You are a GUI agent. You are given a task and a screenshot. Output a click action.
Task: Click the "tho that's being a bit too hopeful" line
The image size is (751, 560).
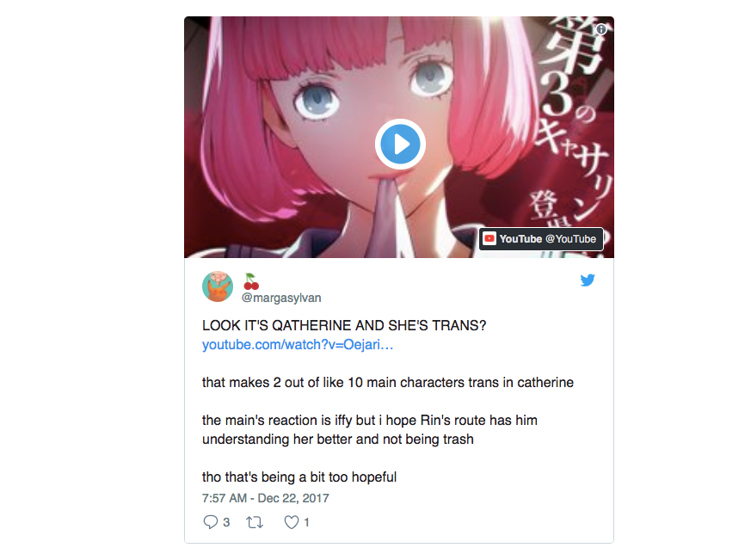point(299,477)
